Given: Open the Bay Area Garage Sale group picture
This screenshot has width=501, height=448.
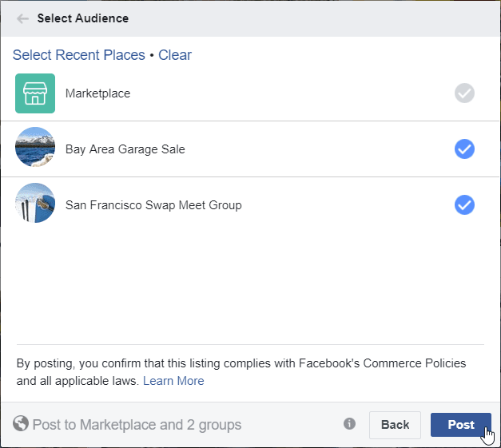Looking at the screenshot, I should coord(35,147).
